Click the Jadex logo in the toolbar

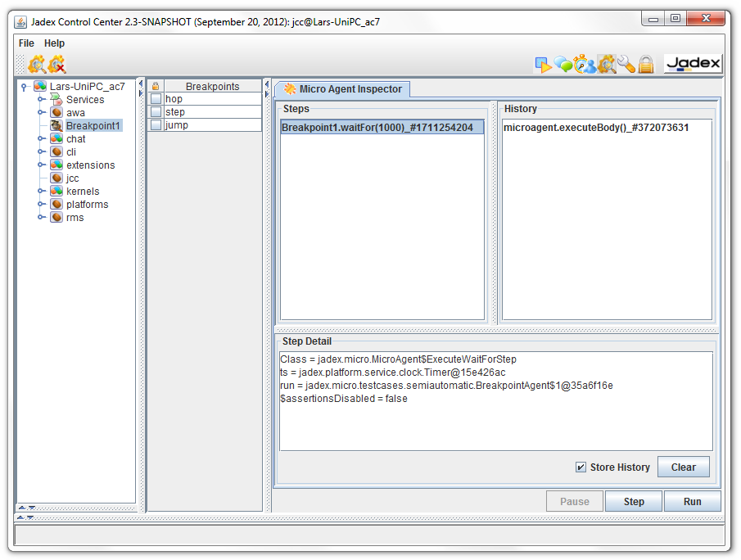tap(692, 63)
